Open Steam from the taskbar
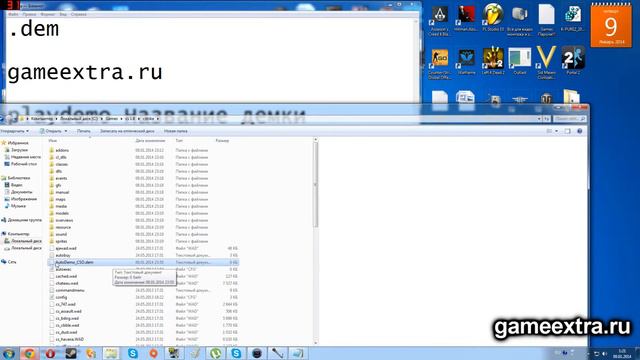 [x=71, y=353]
